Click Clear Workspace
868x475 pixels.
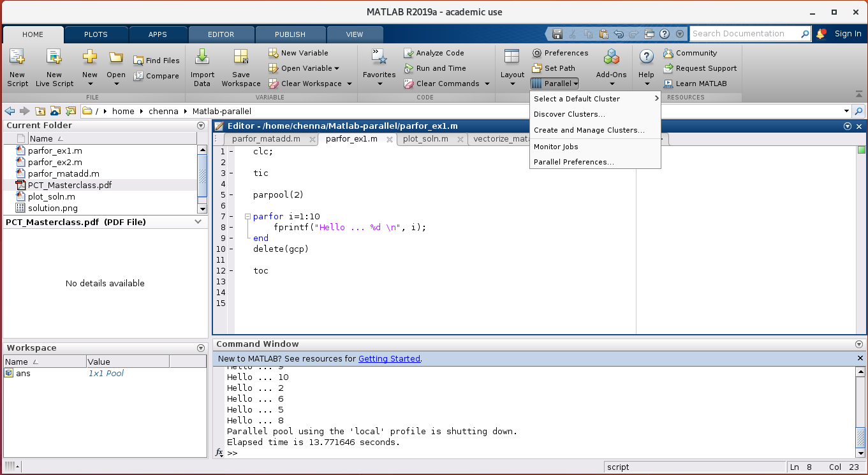[305, 84]
